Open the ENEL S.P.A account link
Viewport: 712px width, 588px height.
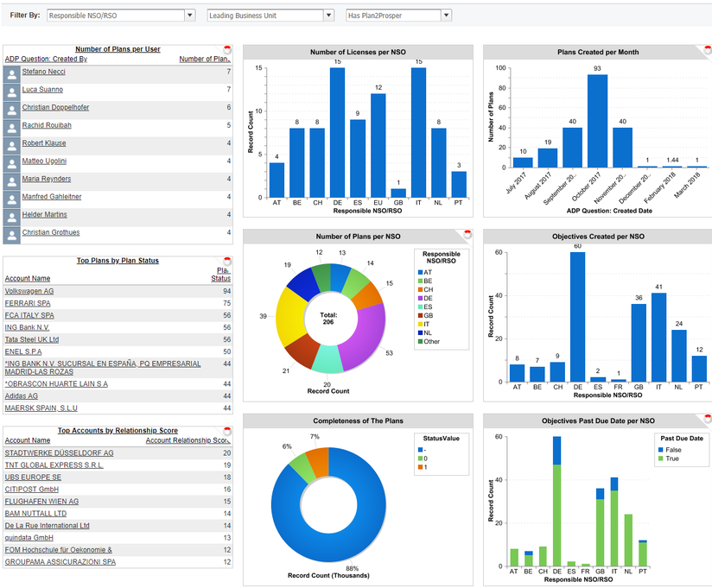click(23, 351)
